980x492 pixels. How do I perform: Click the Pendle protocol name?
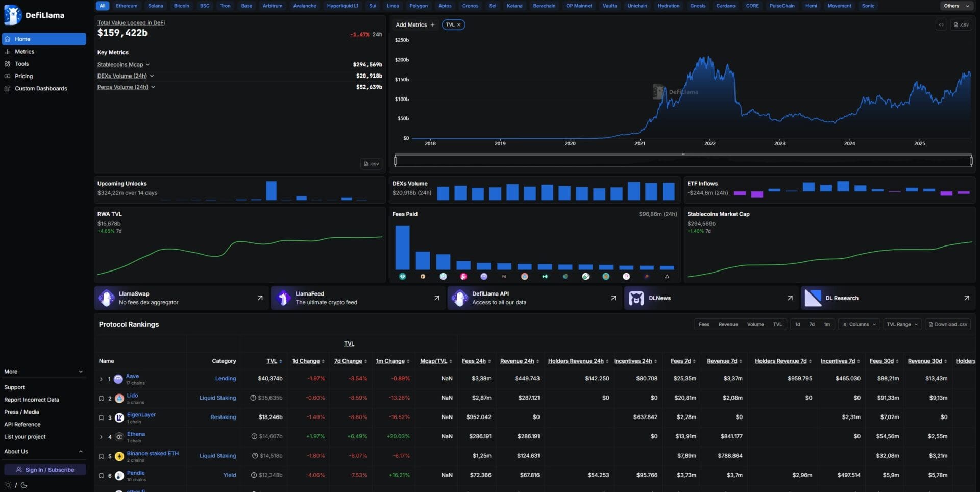[x=136, y=473]
